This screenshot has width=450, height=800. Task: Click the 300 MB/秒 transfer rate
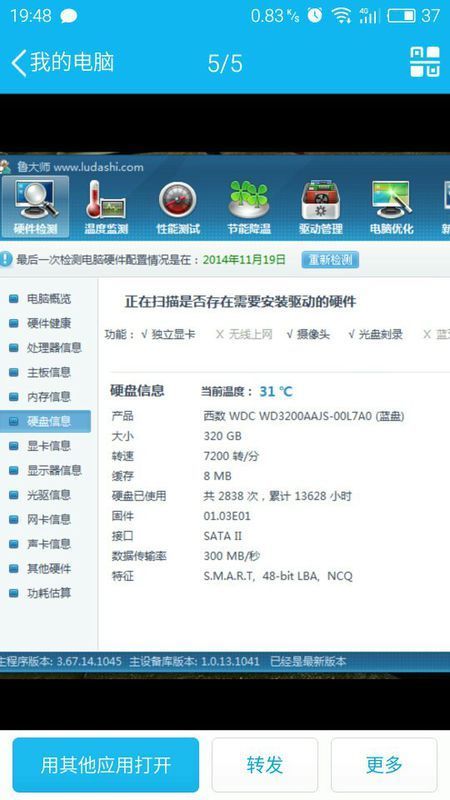[x=232, y=556]
